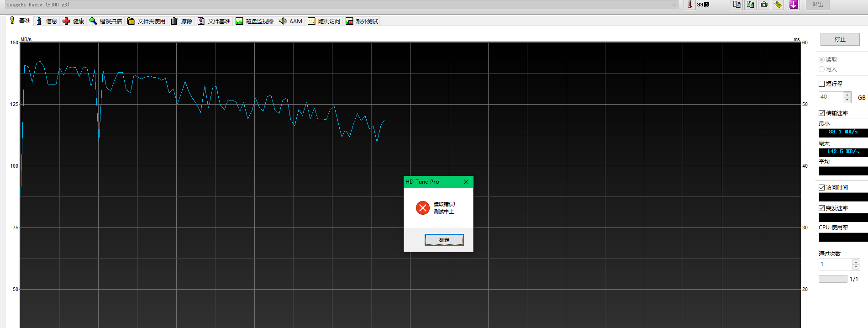
Task: Open the 健康 health tab
Action: (74, 21)
